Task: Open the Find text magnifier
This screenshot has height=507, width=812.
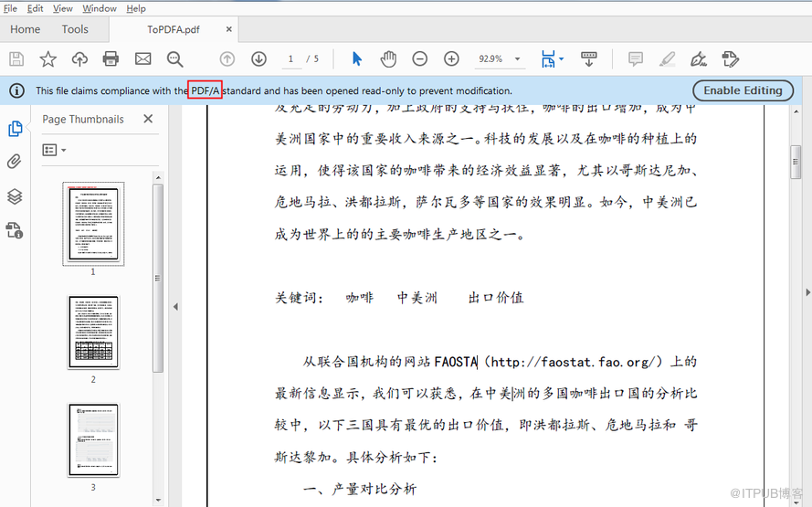Action: pos(175,59)
